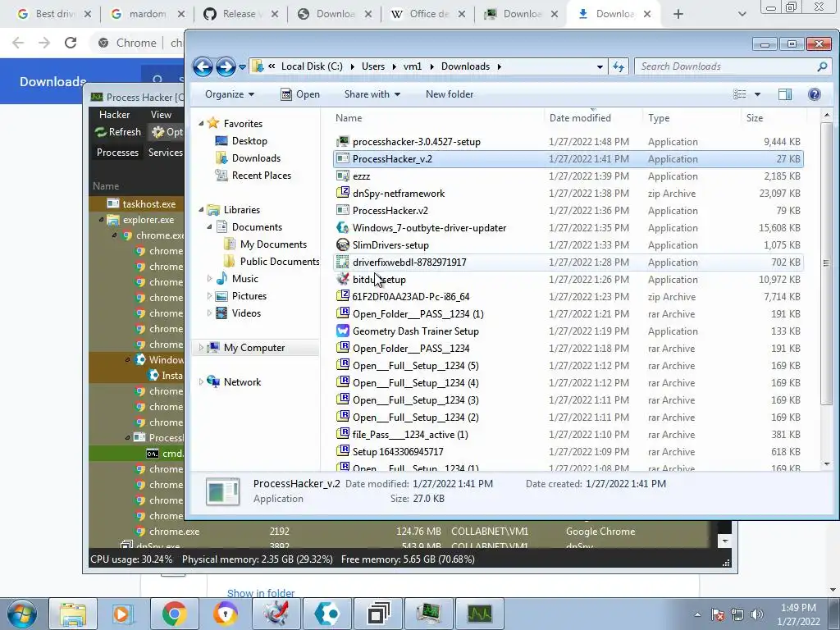Select driverfixwebdl-8782971917 file icon
Screen dimensions: 840x630
coord(342,262)
